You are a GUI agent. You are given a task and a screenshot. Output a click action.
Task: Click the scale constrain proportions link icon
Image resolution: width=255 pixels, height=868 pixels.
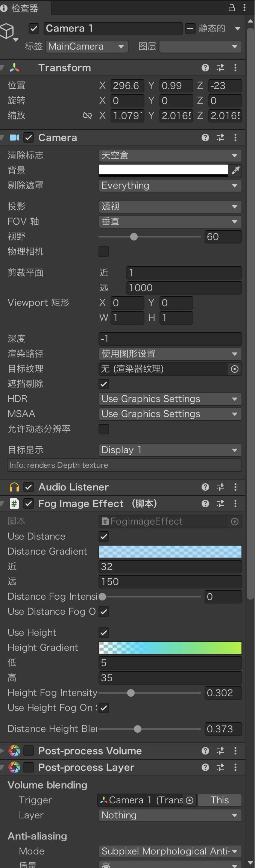pos(87,116)
